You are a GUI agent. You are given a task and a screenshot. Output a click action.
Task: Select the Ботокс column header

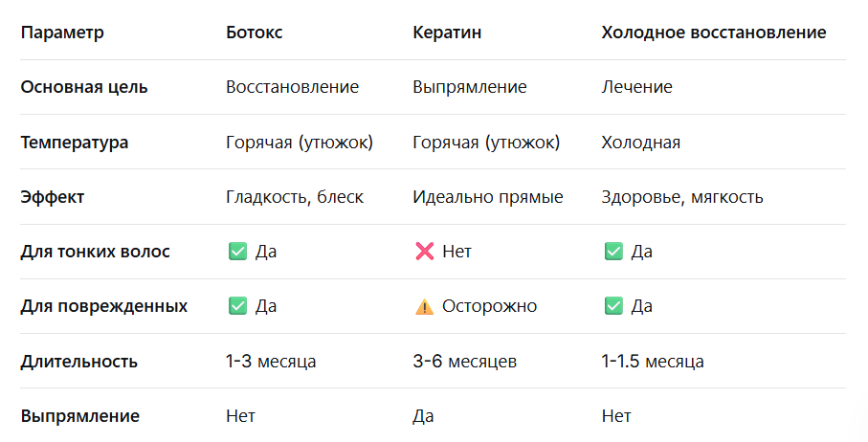click(x=255, y=33)
